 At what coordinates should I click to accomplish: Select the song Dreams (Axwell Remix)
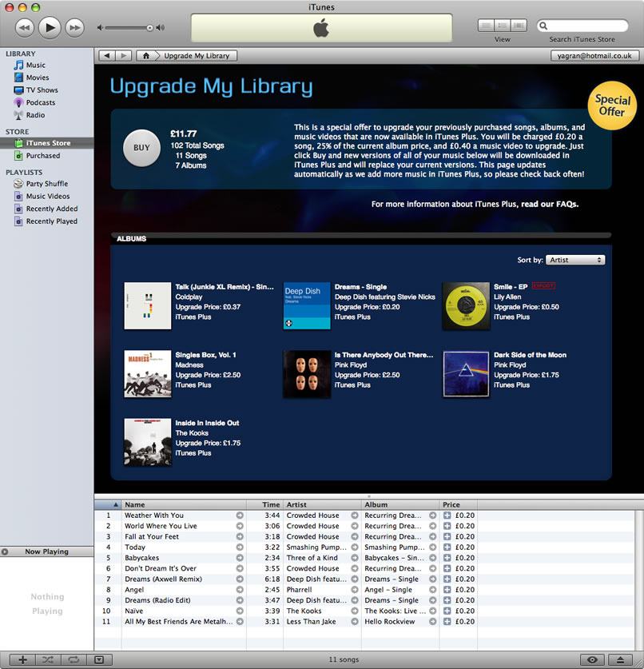pyautogui.click(x=163, y=579)
